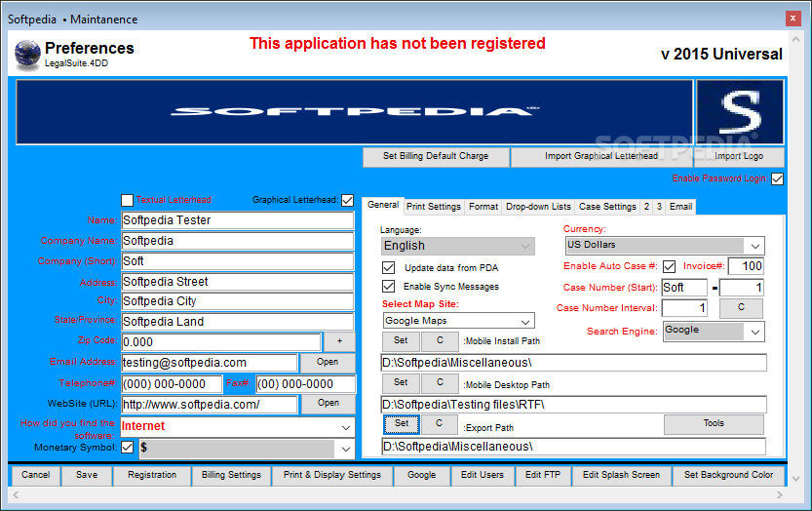Click the vertical scrollbar down arrow
Screen dimensions: 812x511
(x=796, y=479)
